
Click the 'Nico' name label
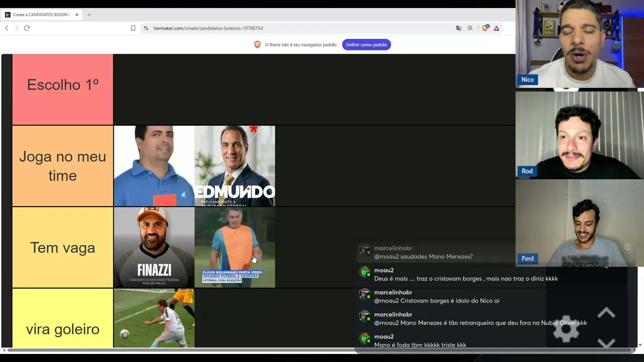pos(527,79)
